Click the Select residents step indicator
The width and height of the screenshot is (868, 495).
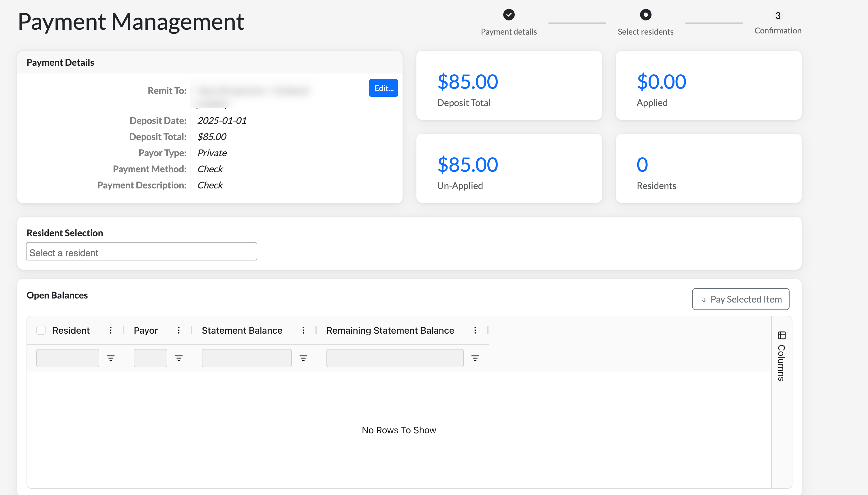[x=645, y=15]
